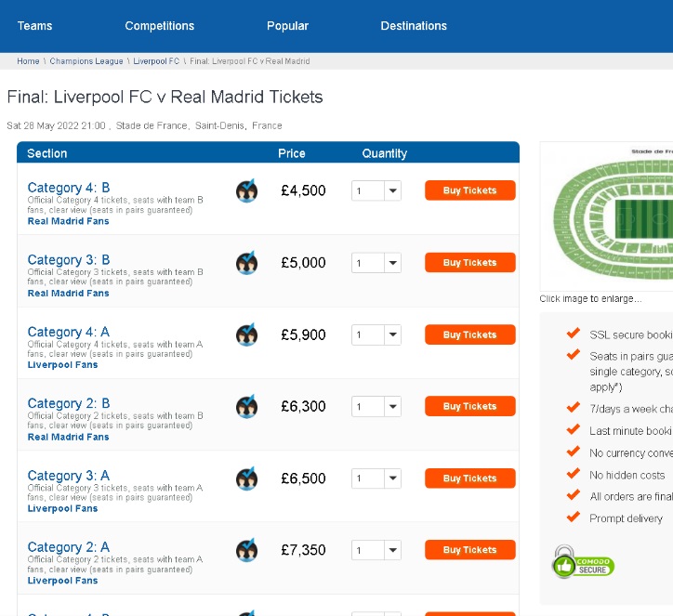Click the Section column header

pyautogui.click(x=47, y=153)
